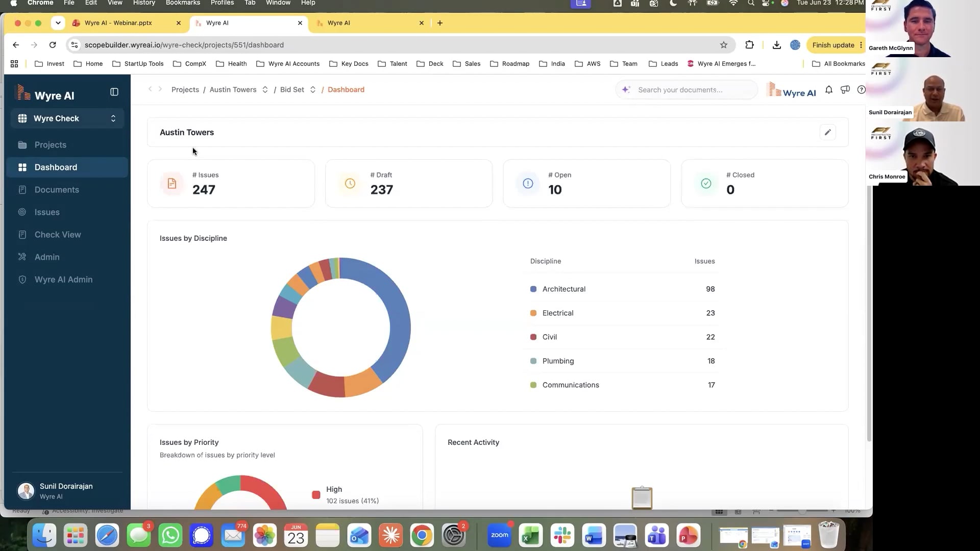This screenshot has width=980, height=551.
Task: Open a new Chrome tab
Action: 440,23
